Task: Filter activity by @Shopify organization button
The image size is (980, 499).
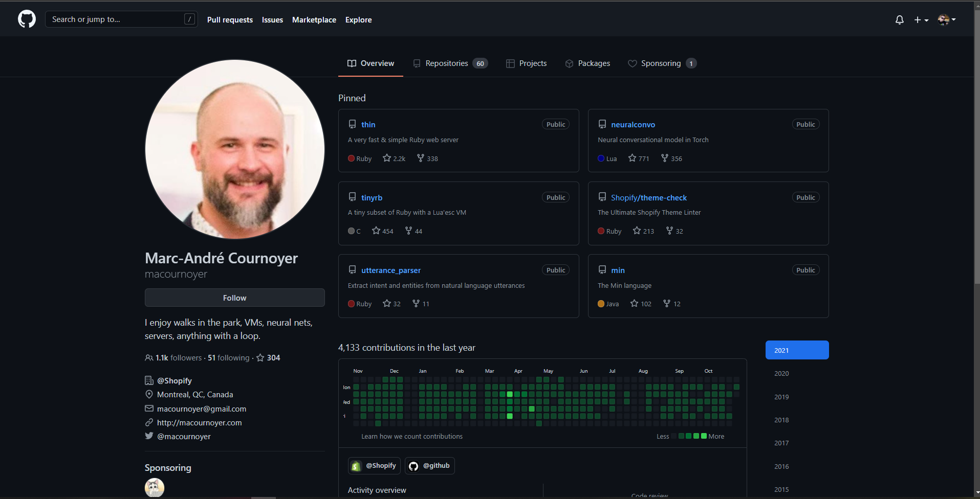Action: click(374, 466)
